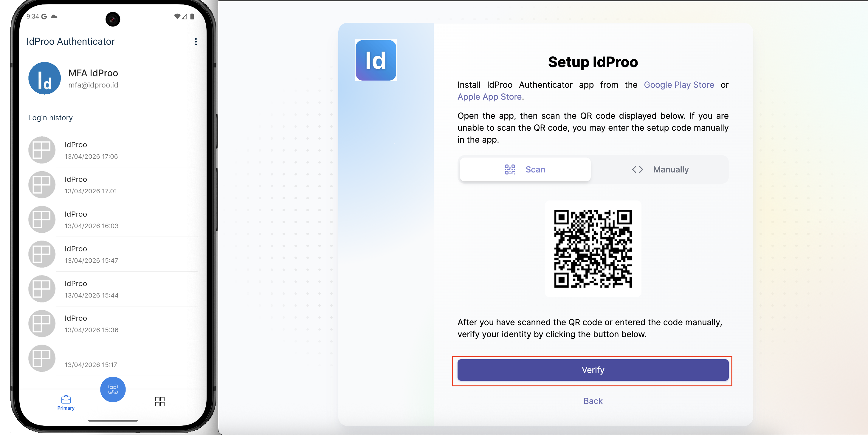The height and width of the screenshot is (435, 868).
Task: Tap the app icon beside the 16:03 login
Action: point(42,220)
